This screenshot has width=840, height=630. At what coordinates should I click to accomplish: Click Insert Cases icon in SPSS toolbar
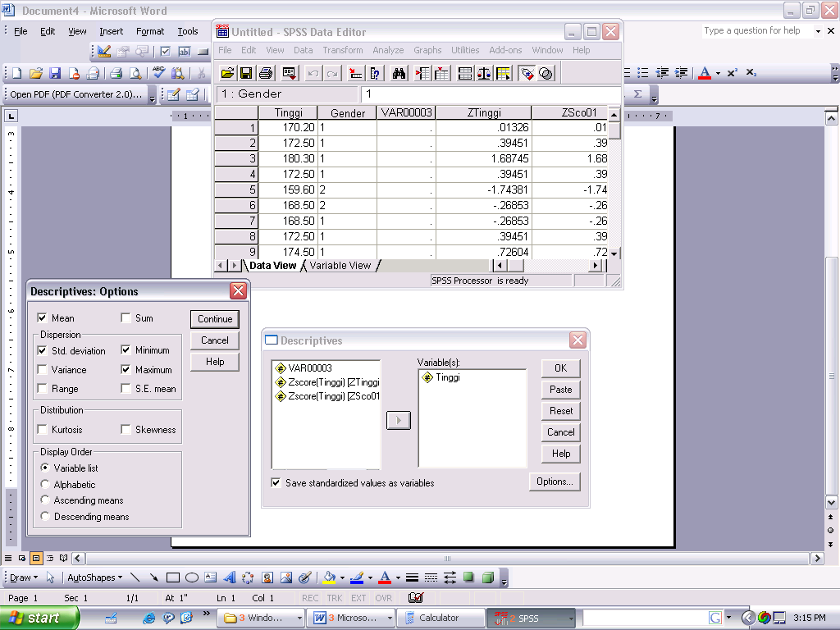pos(422,73)
